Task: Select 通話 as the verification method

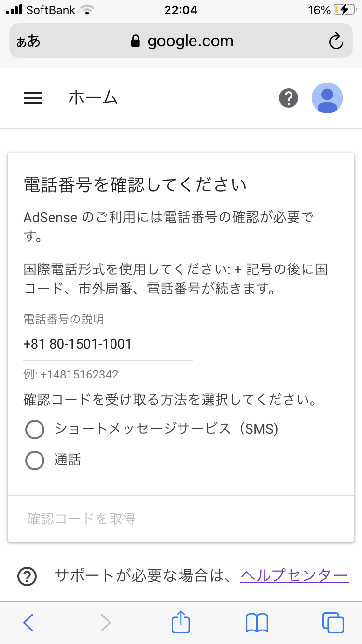Action: pyautogui.click(x=34, y=460)
